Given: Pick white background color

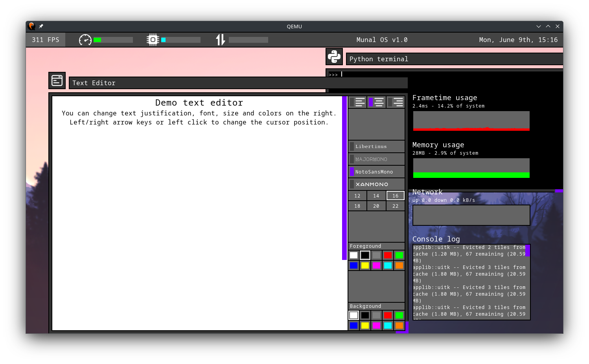Looking at the screenshot, I should (354, 315).
